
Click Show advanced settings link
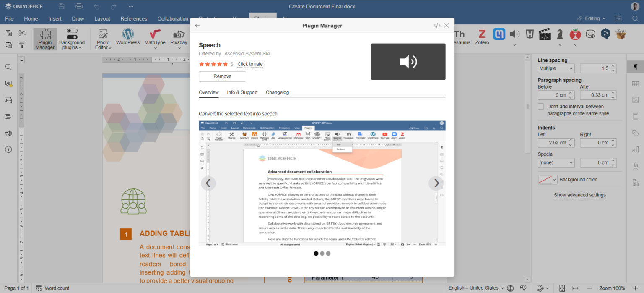(580, 195)
